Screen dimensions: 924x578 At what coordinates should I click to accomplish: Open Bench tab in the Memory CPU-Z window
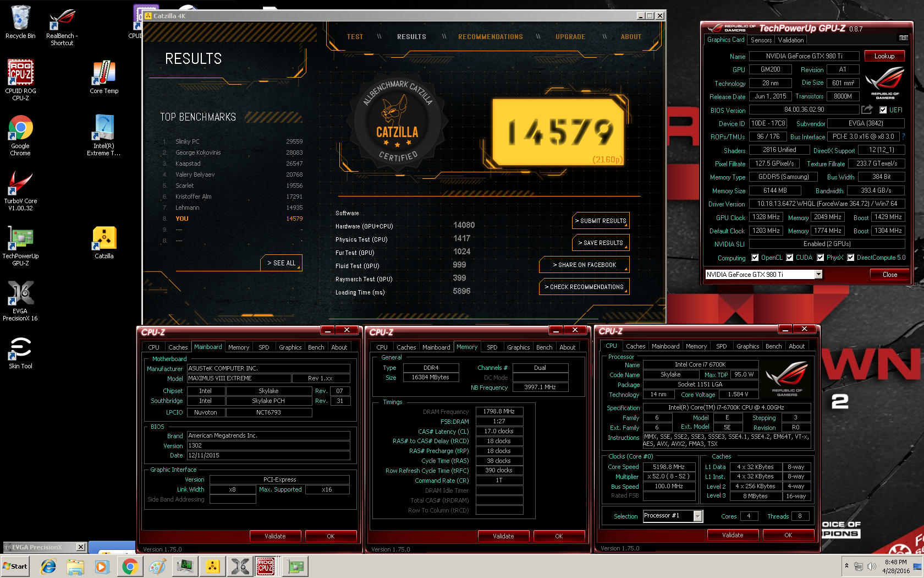[544, 347]
